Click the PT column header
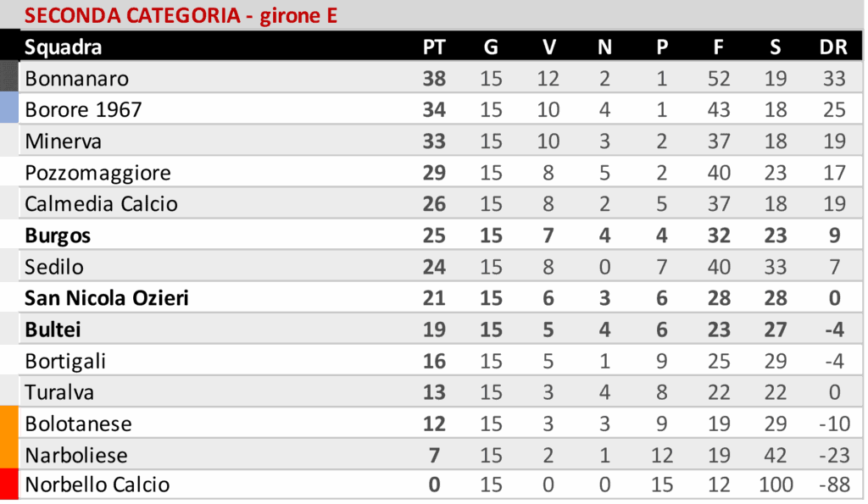The image size is (868, 504). tap(433, 47)
